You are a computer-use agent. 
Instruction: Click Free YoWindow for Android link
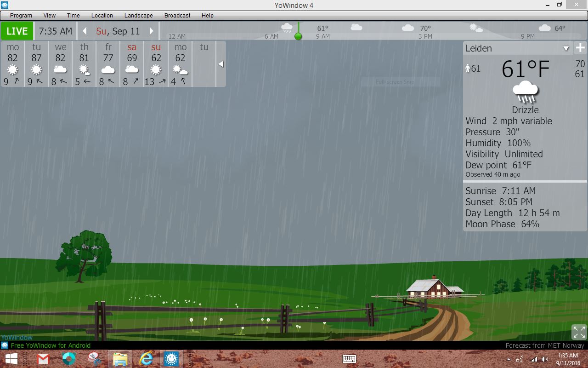pyautogui.click(x=51, y=345)
